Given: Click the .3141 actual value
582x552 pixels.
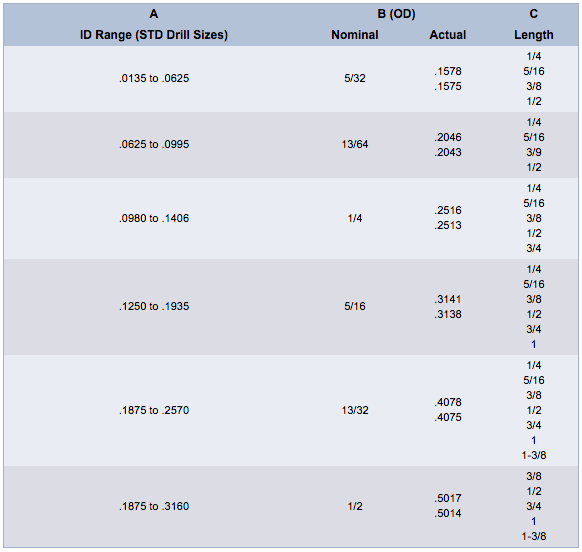Looking at the screenshot, I should click(x=448, y=299).
